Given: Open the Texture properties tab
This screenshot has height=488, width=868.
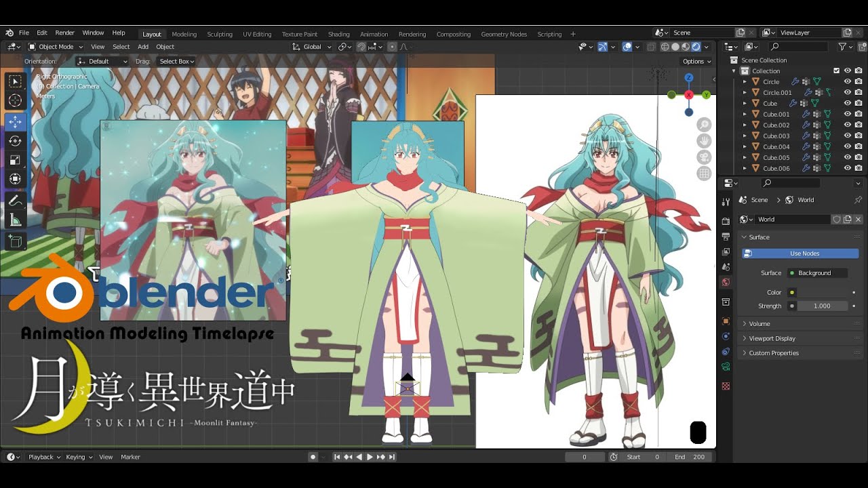Looking at the screenshot, I should point(726,386).
